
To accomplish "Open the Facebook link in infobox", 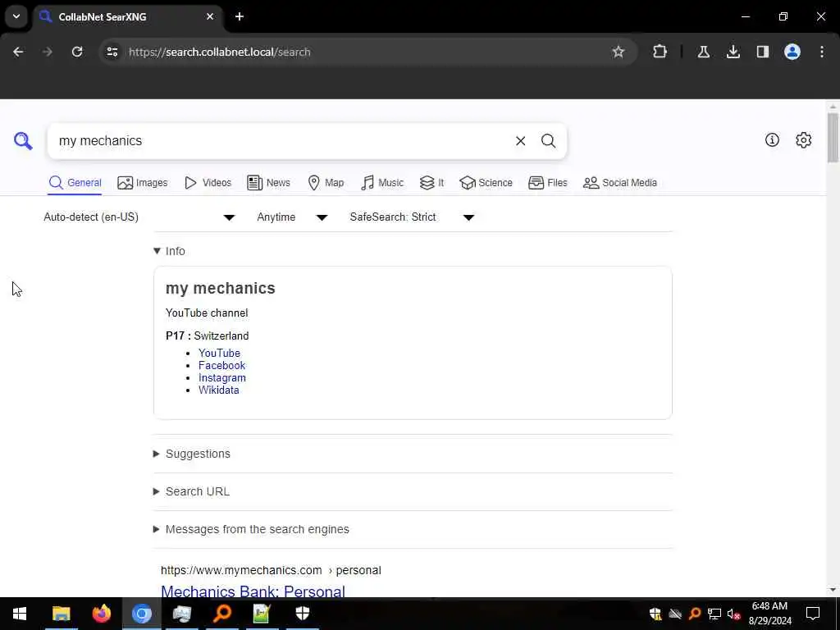I will point(221,365).
